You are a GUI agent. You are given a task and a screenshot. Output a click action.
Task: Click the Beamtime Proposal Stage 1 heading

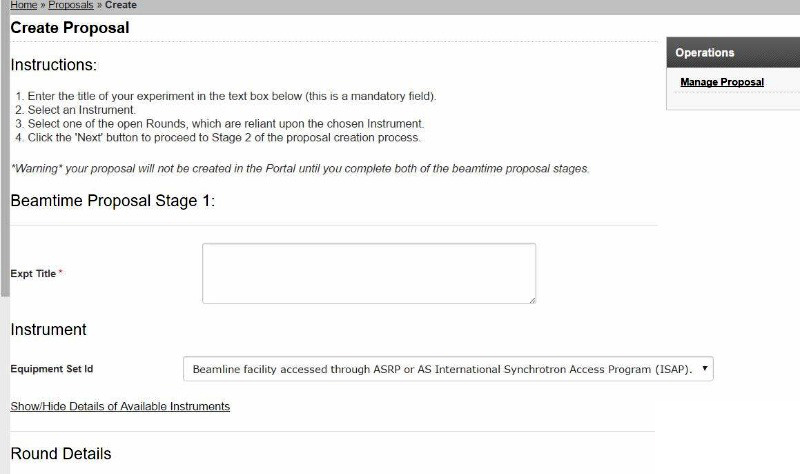coord(113,201)
